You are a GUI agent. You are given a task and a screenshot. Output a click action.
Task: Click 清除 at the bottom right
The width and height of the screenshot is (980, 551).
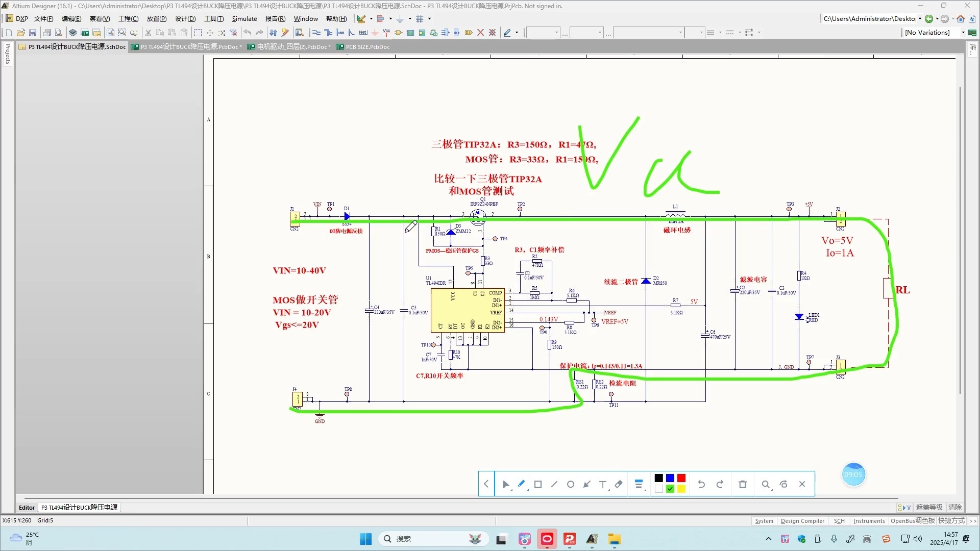click(954, 507)
